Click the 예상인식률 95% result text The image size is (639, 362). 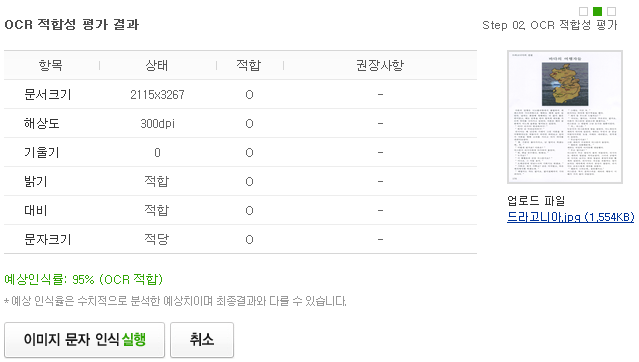(84, 280)
